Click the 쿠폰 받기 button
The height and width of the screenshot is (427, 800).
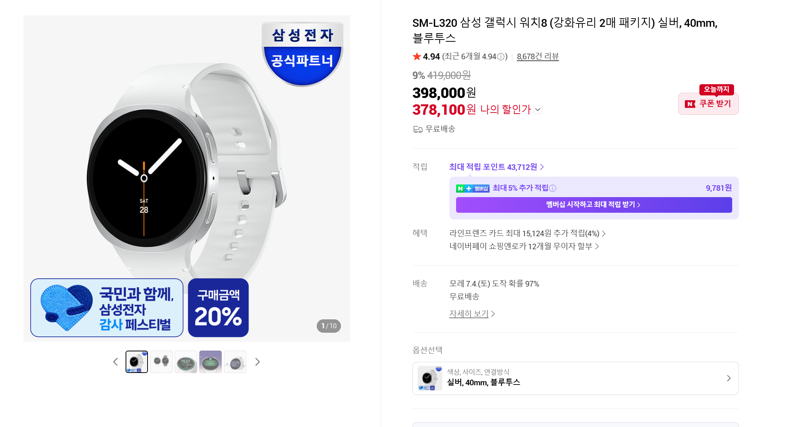click(708, 104)
